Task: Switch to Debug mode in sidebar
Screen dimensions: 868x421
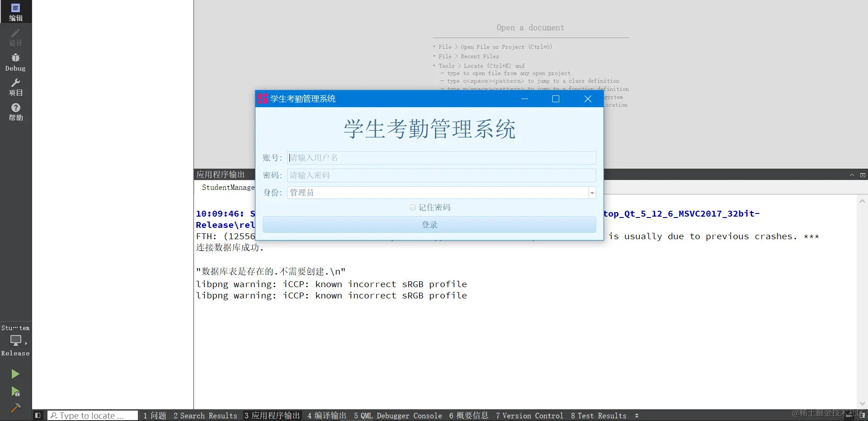Action: coord(16,62)
